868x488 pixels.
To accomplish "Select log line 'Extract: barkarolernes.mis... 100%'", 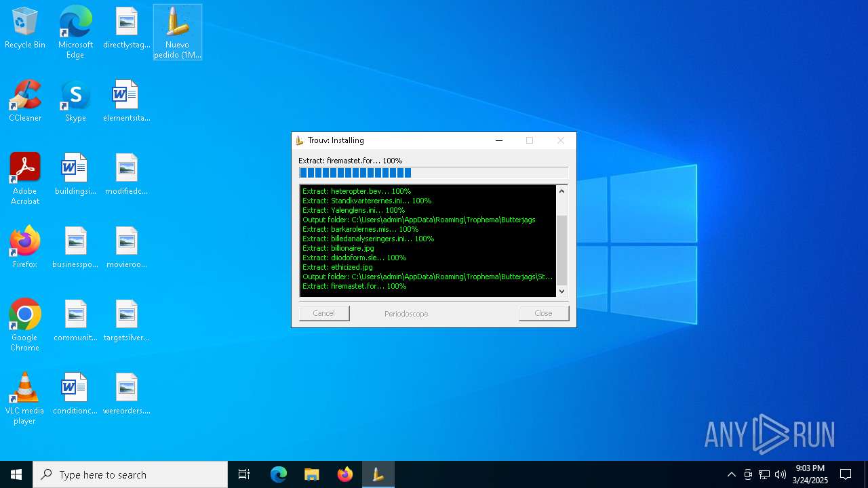I will [360, 229].
